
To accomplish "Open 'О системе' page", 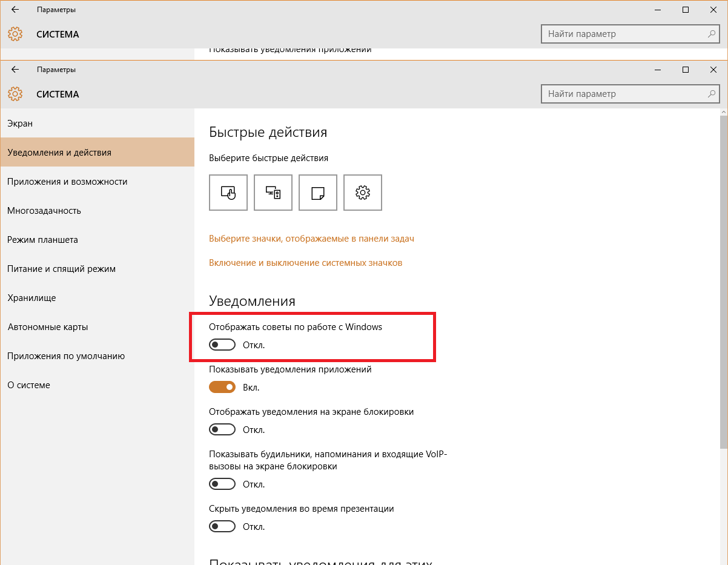I will pyautogui.click(x=28, y=385).
